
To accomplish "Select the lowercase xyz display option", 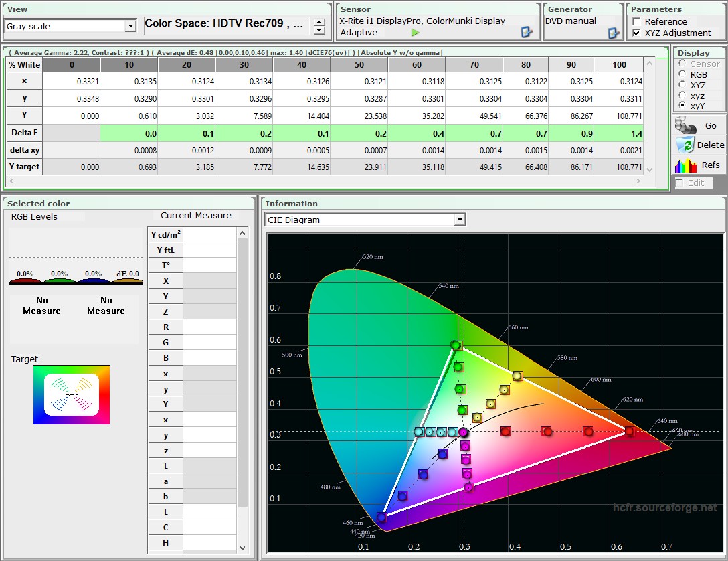I will (682, 96).
